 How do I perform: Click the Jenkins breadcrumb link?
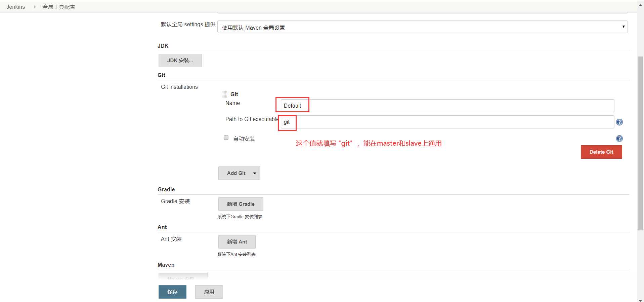click(15, 7)
